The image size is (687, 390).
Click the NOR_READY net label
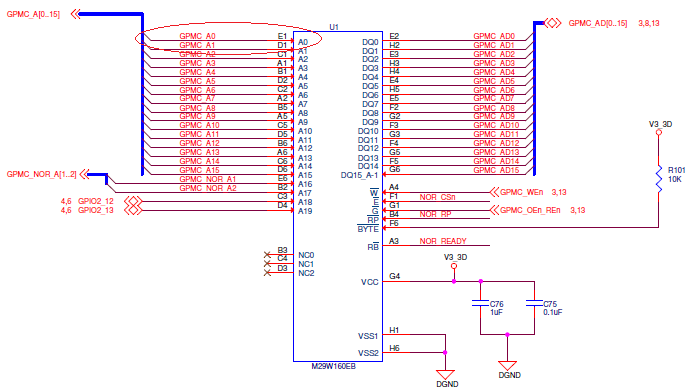pos(443,241)
